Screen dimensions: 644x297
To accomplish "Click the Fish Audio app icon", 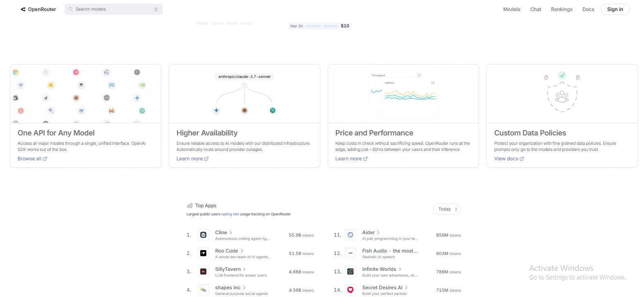I will coord(350,253).
